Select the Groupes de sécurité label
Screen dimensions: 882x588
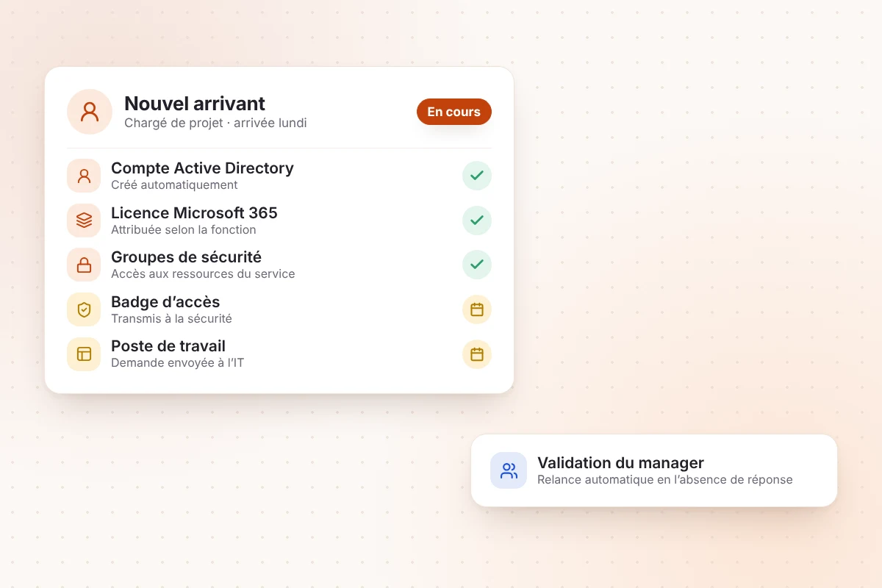[x=186, y=257]
